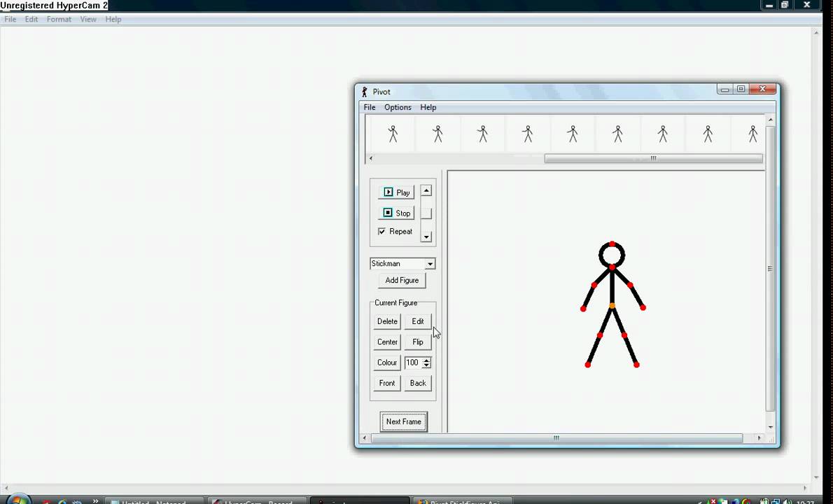The image size is (833, 504).
Task: Click the Pivot title bar stickman icon
Action: 364,91
